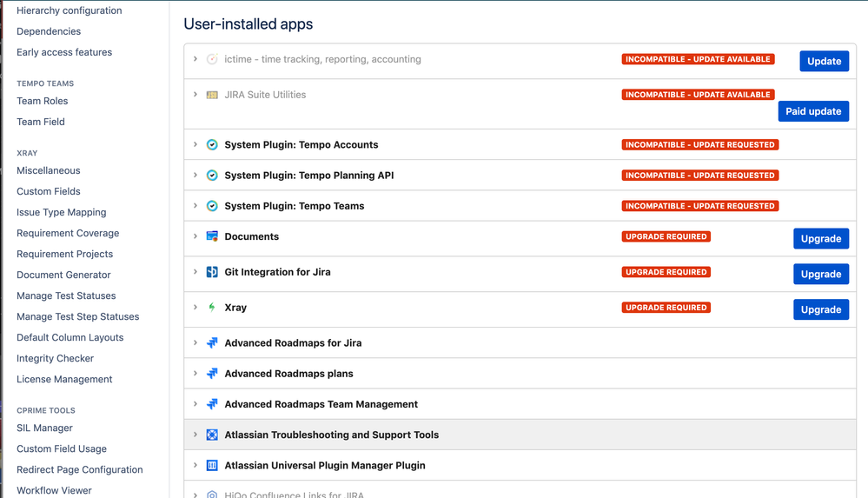Viewport: 868px width, 498px height.
Task: Click the Advanced Roadmaps Team Management icon
Action: pyautogui.click(x=212, y=404)
